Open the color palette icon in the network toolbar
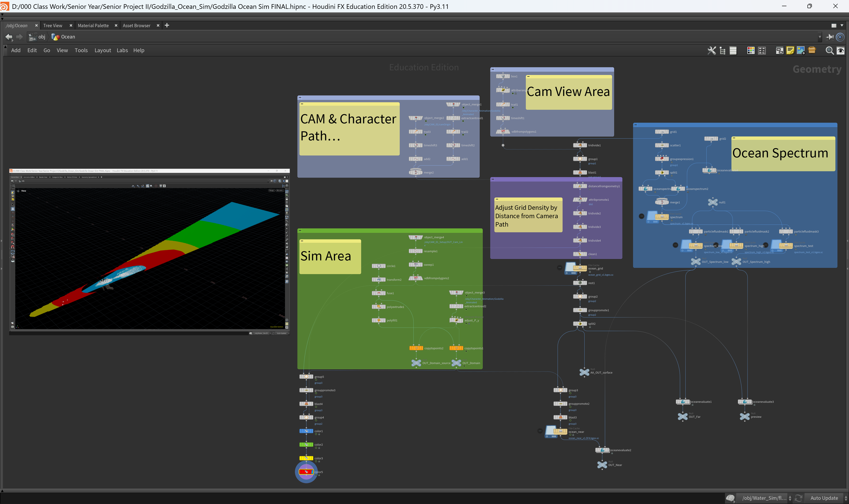 pyautogui.click(x=751, y=51)
